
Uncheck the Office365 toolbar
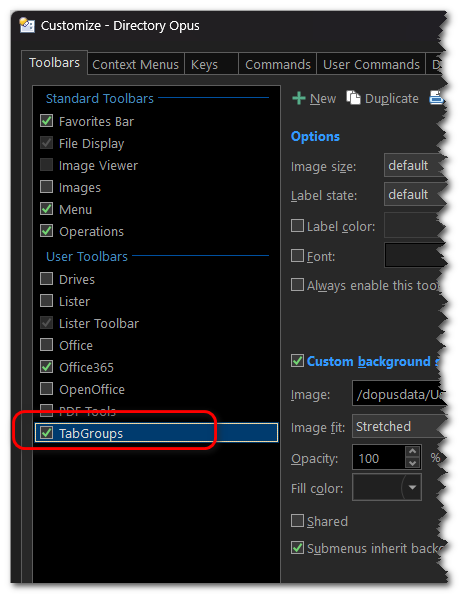pyautogui.click(x=47, y=367)
